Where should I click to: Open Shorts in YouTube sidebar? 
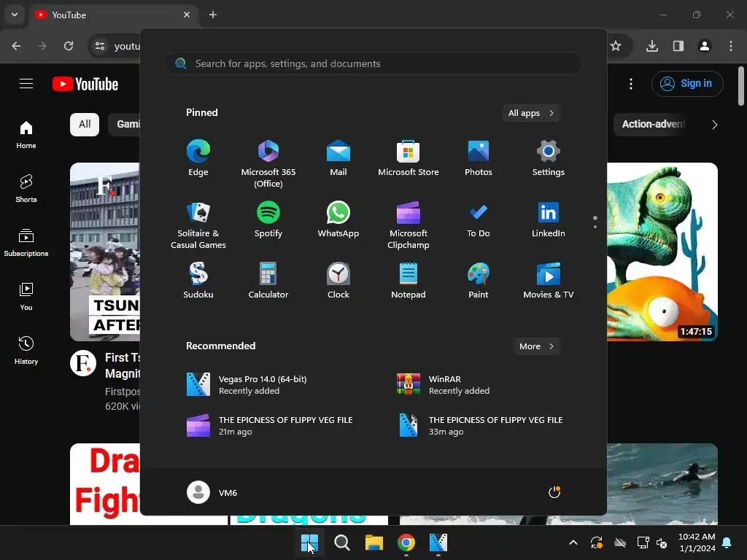(26, 189)
